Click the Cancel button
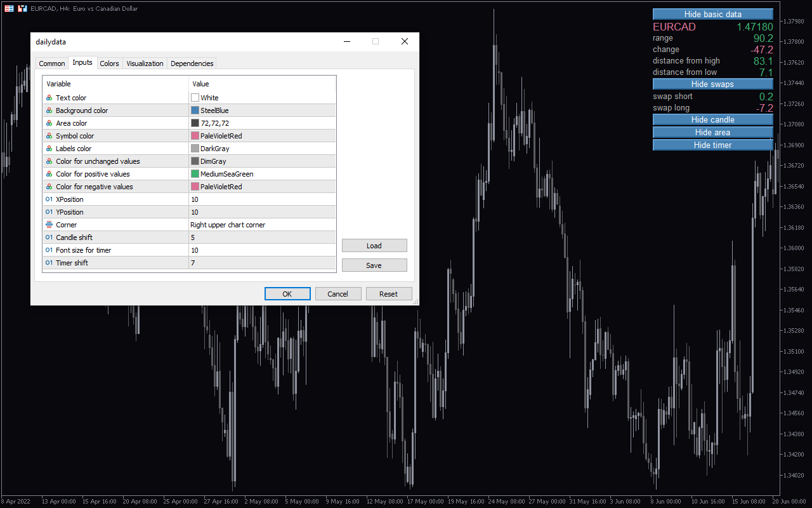The height and width of the screenshot is (508, 812). [x=337, y=294]
